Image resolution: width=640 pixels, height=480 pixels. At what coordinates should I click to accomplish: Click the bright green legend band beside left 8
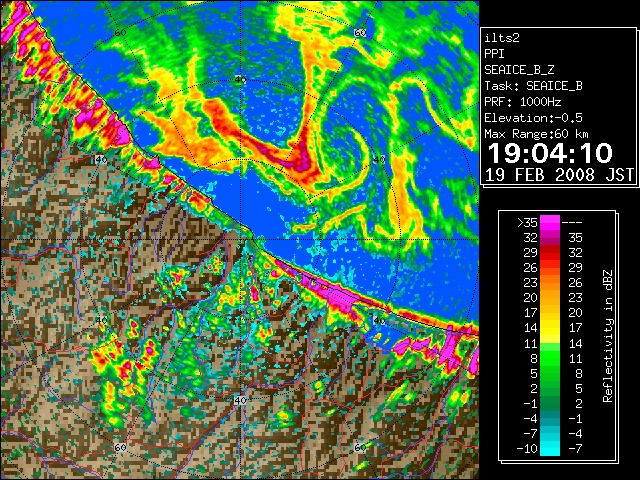(550, 358)
